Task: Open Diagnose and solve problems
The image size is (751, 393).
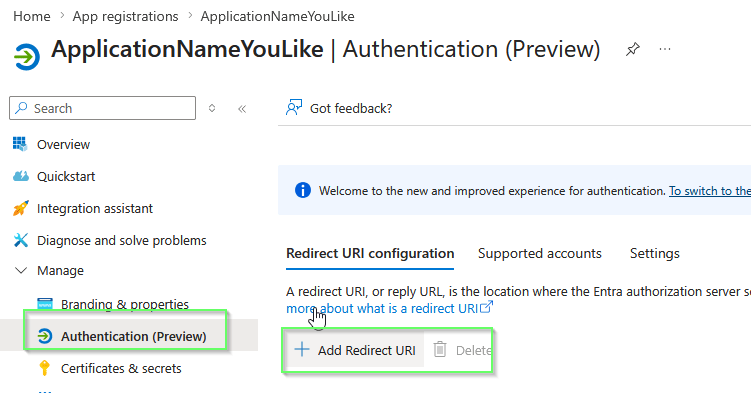Action: (x=122, y=240)
